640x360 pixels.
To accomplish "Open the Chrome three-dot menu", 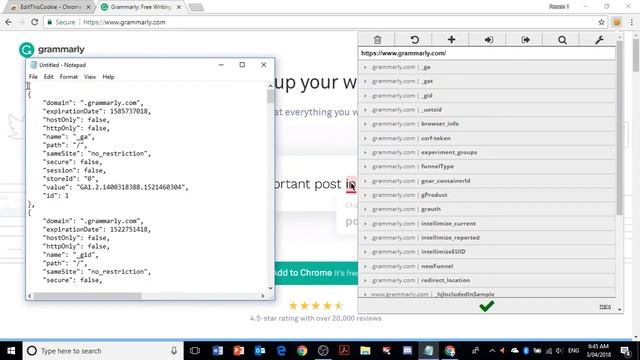I will (631, 22).
